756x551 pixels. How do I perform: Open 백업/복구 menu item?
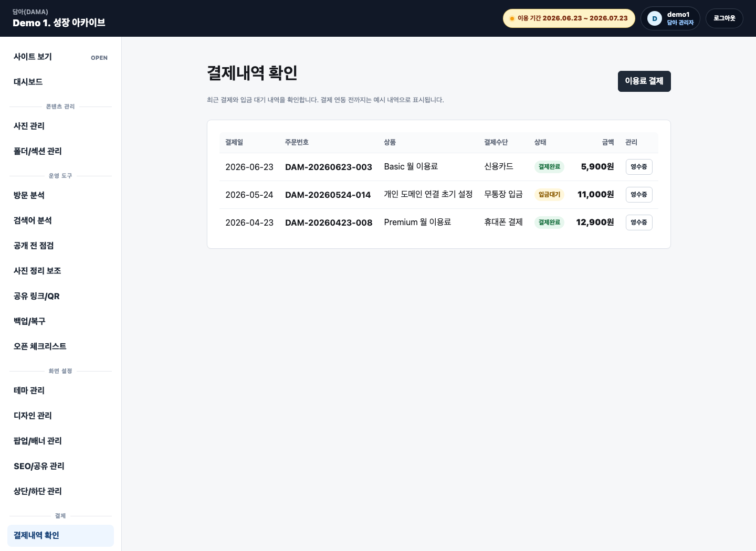click(60, 321)
